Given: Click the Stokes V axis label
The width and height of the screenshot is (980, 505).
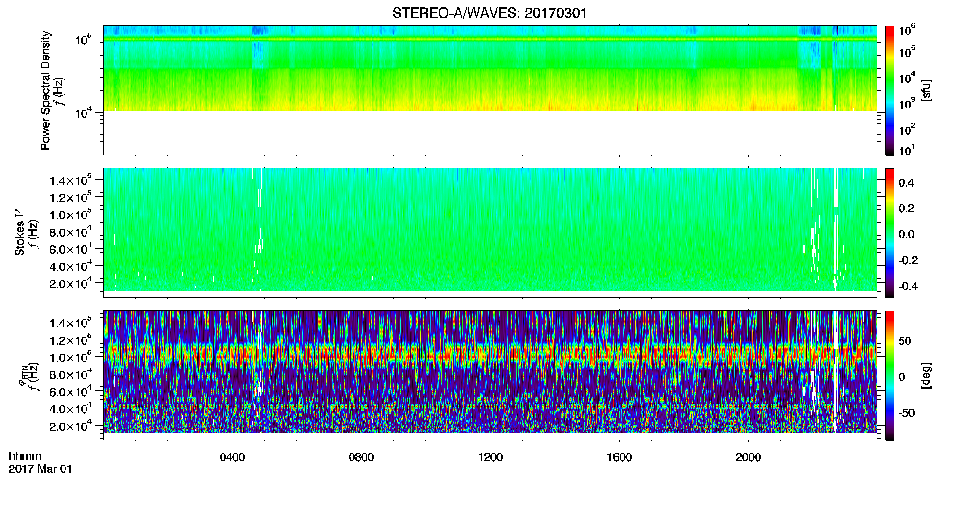Looking at the screenshot, I should tap(20, 232).
